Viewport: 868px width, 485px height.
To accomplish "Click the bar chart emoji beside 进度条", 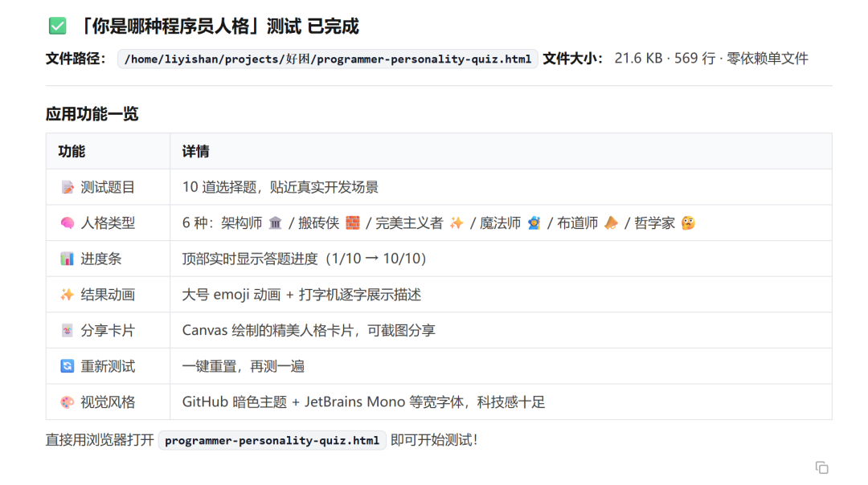I will [67, 259].
